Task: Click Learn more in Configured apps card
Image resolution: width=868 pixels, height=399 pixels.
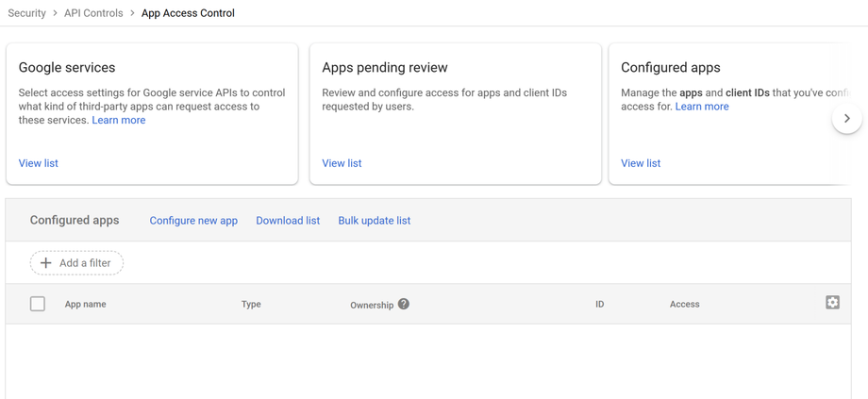Action: tap(702, 107)
